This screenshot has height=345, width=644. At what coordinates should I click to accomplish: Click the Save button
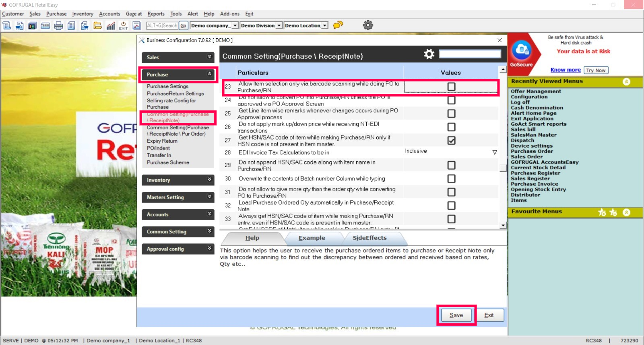click(x=456, y=315)
